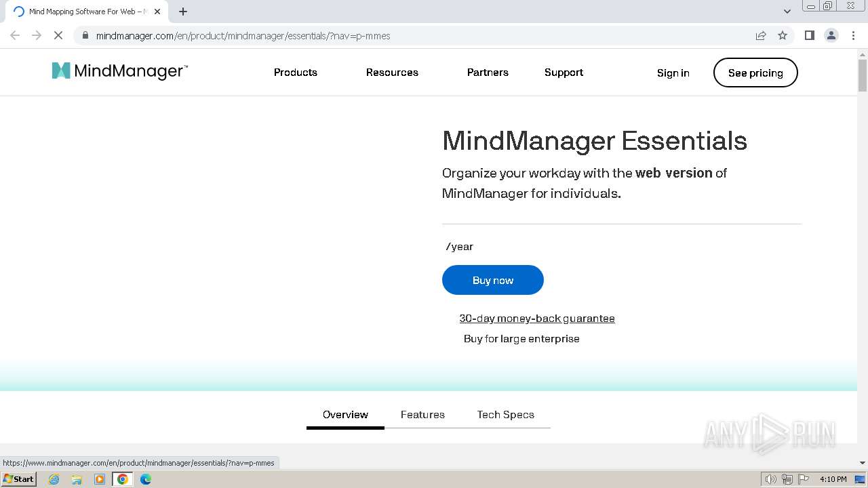
Task: Open a new browser tab
Action: 183,12
